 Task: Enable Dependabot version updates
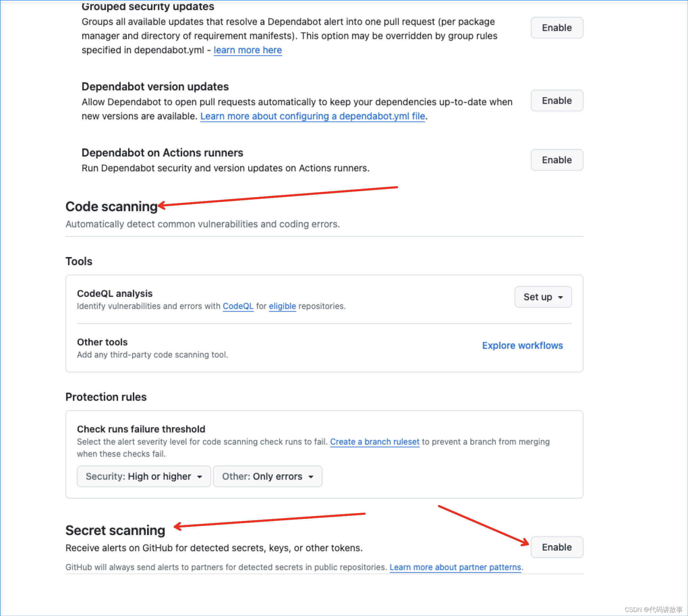click(556, 101)
